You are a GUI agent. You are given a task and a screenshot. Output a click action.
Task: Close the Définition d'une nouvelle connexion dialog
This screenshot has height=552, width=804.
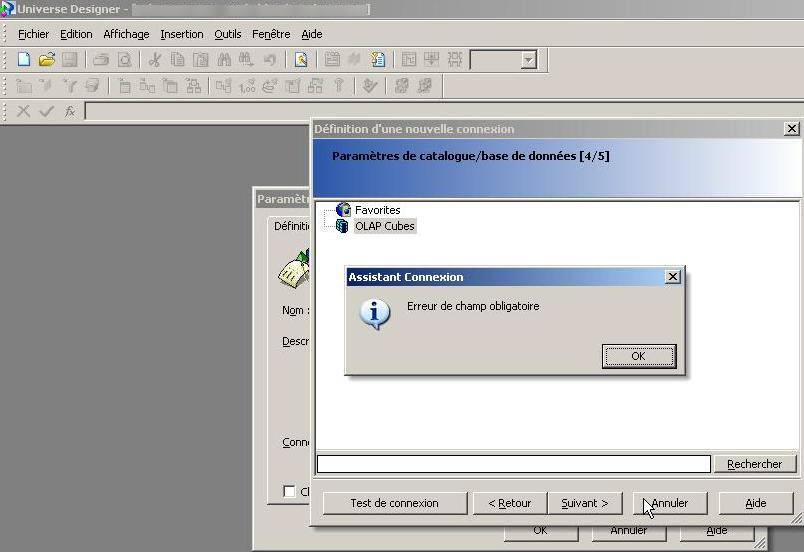point(792,129)
